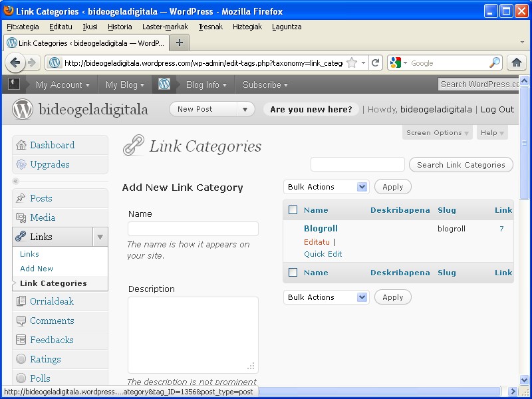The image size is (532, 399).
Task: Open the Subscribe dropdown menu
Action: click(265, 84)
